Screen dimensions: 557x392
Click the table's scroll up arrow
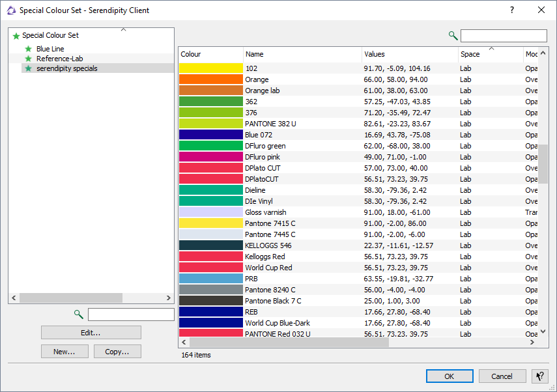543,53
